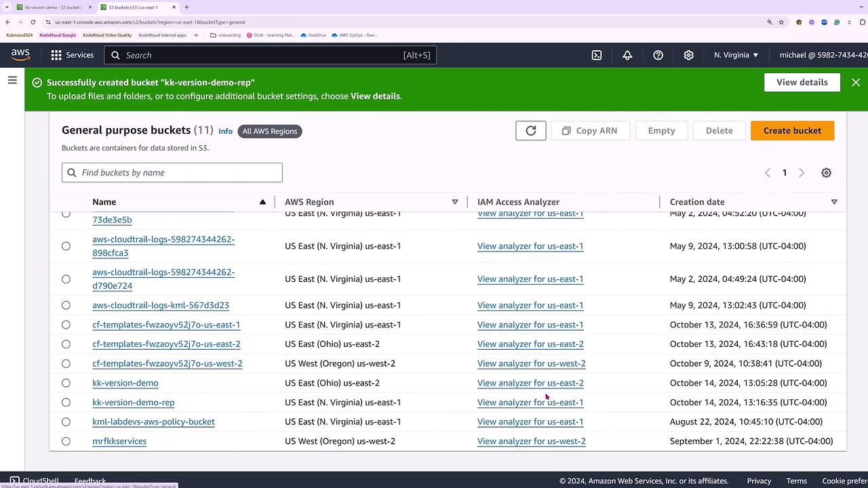Toggle the left hamburger navigation menu
This screenshot has height=488, width=868.
point(12,81)
